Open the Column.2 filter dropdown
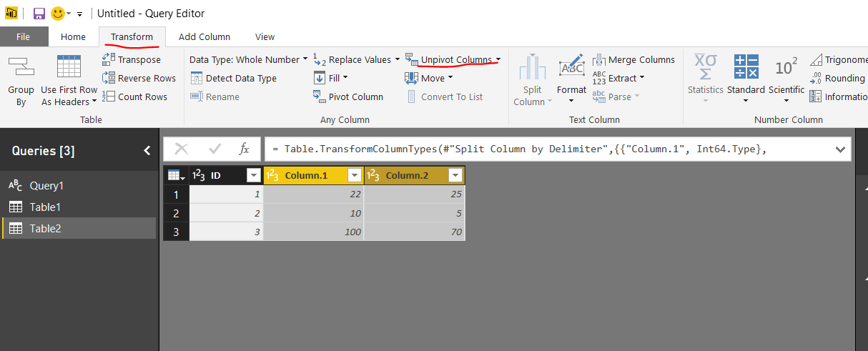The height and width of the screenshot is (351, 868). coord(455,175)
